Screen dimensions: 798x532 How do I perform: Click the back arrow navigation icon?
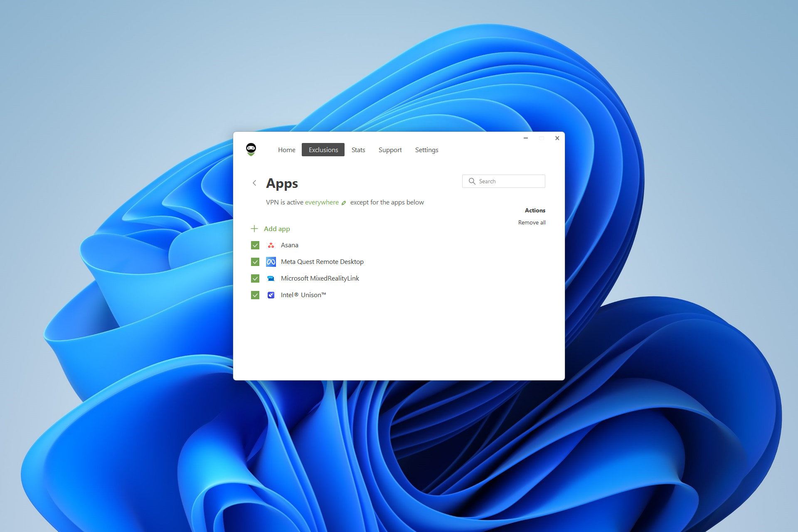click(254, 182)
